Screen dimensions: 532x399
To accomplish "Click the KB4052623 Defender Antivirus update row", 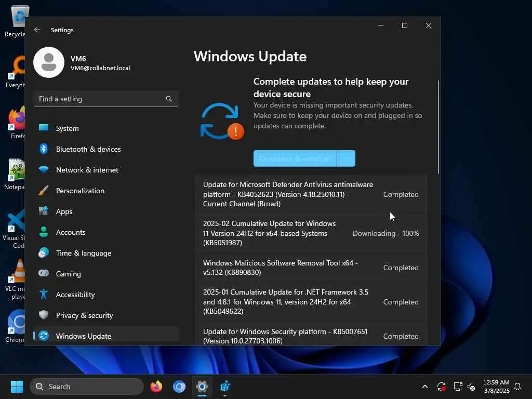I will click(x=311, y=194).
